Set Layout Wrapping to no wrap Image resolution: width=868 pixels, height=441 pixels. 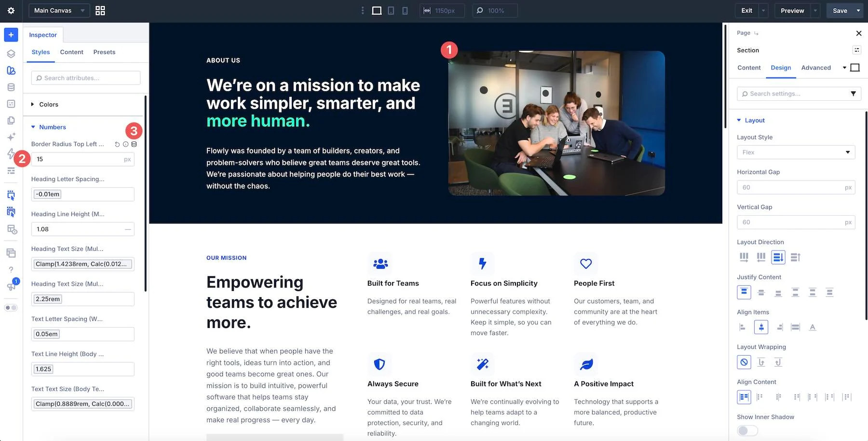pos(744,362)
